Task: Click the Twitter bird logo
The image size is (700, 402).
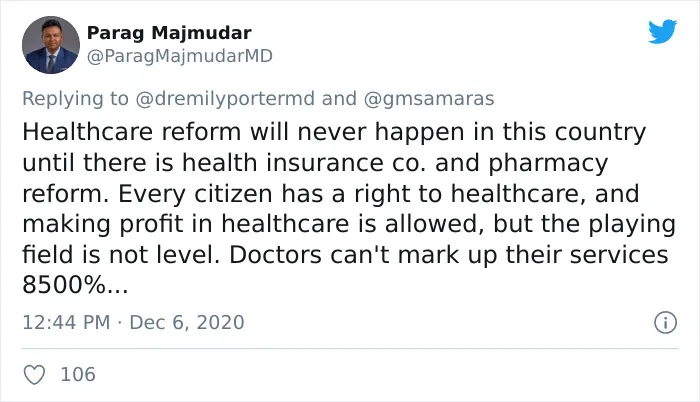Action: click(662, 31)
